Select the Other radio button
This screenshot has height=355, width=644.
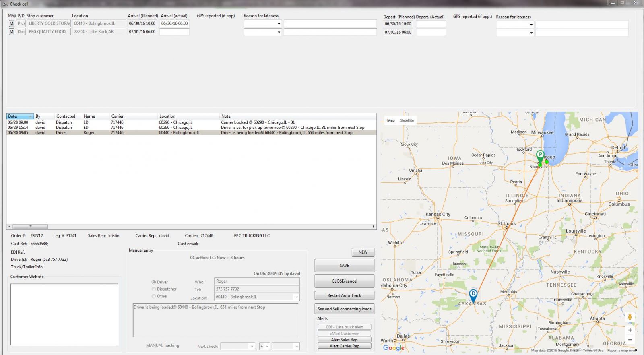154,296
